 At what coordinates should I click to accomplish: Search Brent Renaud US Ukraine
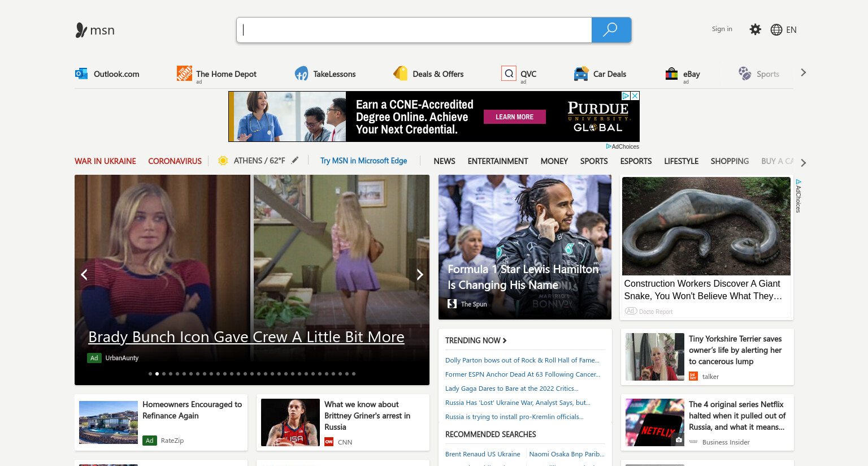[483, 454]
